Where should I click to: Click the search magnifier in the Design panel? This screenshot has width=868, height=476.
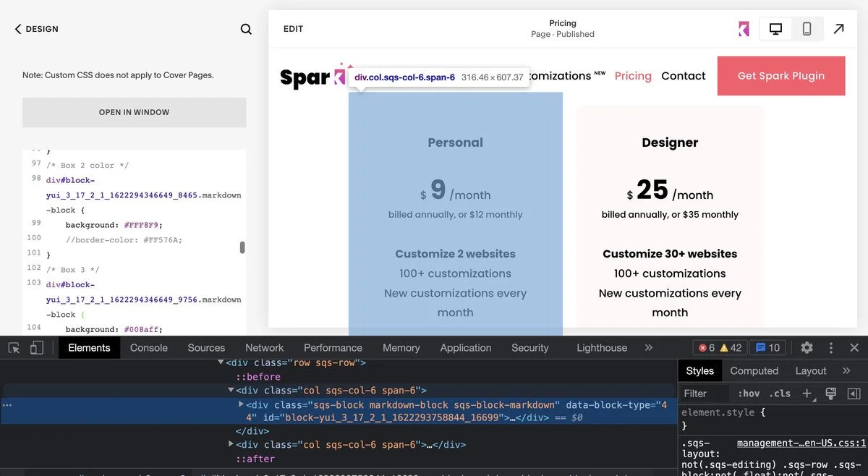point(245,28)
